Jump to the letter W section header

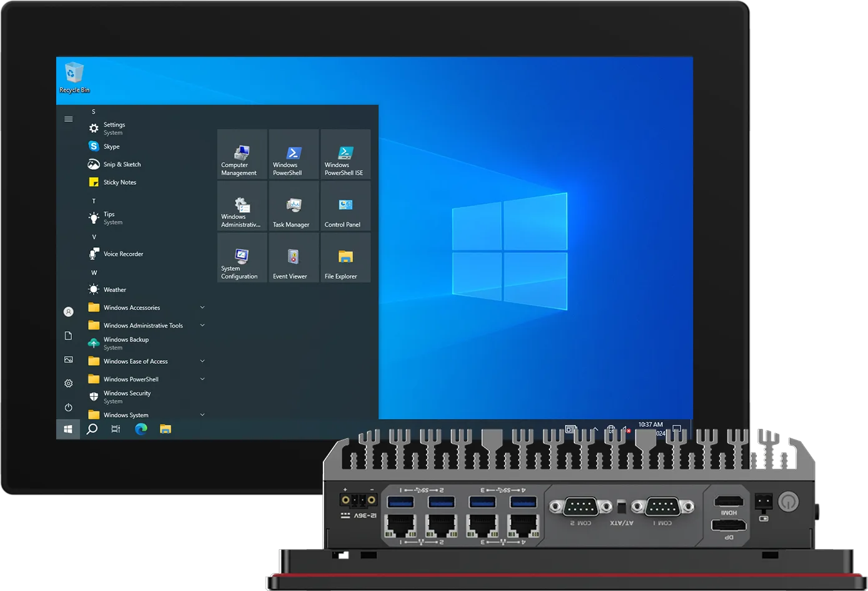94,273
